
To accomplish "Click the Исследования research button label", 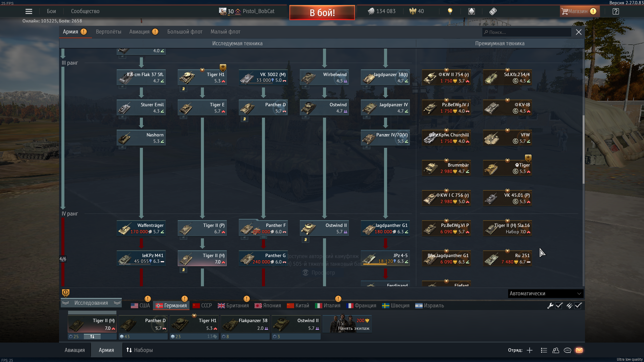I will (x=91, y=303).
